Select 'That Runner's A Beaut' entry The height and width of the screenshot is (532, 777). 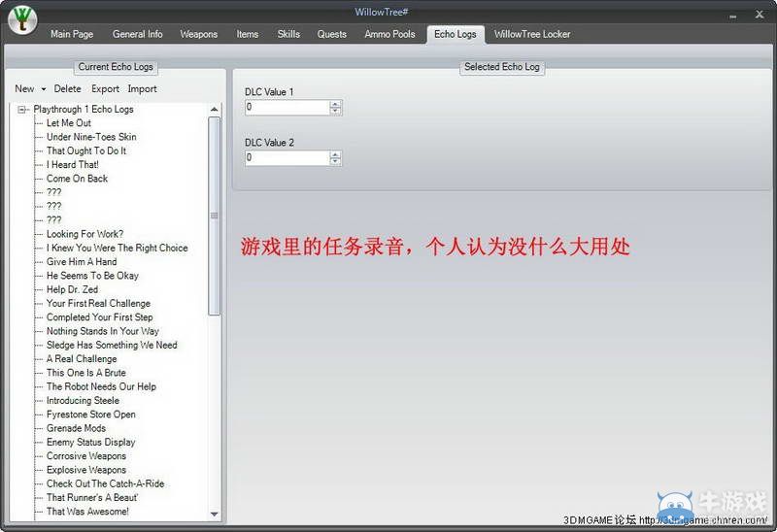pos(92,497)
